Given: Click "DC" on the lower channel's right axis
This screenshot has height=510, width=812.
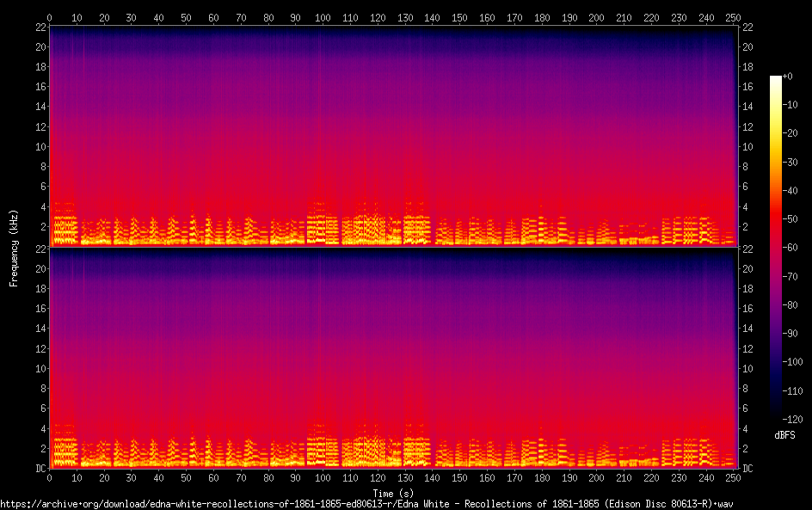Looking at the screenshot, I should pos(747,469).
